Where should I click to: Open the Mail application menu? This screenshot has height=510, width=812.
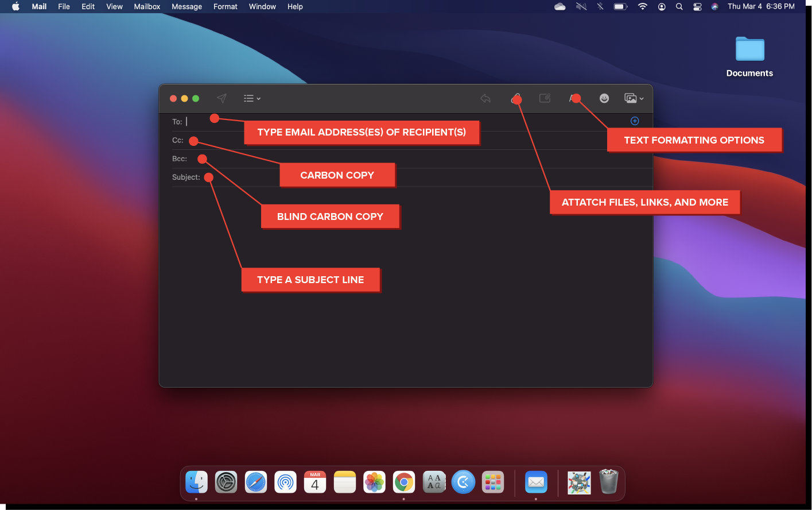39,6
